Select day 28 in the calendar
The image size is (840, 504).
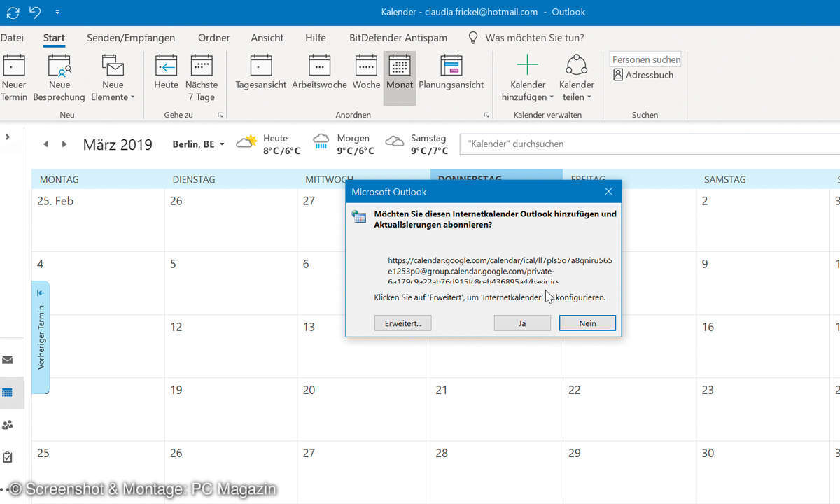[496, 471]
